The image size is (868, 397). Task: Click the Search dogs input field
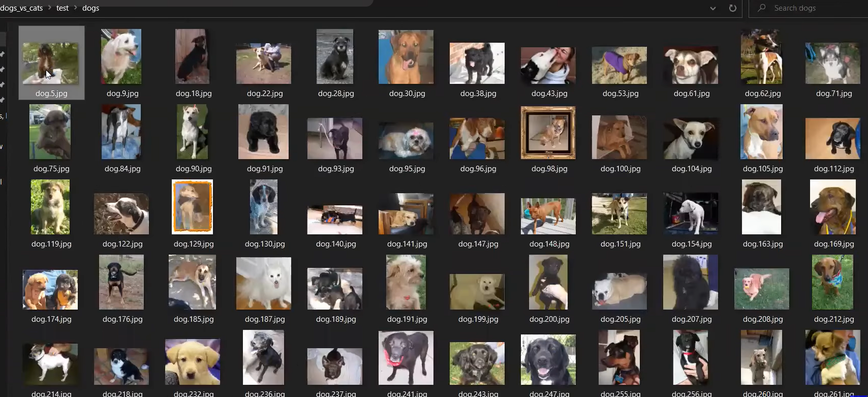pos(809,8)
